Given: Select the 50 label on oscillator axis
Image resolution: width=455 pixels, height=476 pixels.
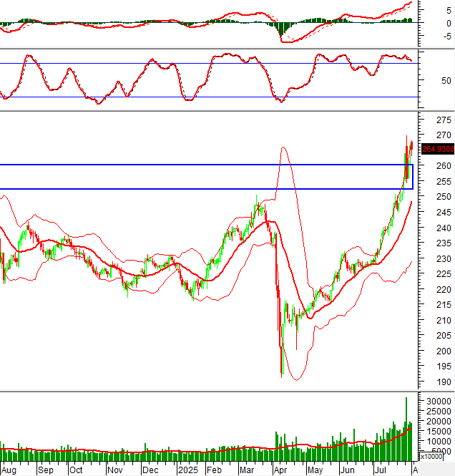Looking at the screenshot, I should [x=446, y=81].
